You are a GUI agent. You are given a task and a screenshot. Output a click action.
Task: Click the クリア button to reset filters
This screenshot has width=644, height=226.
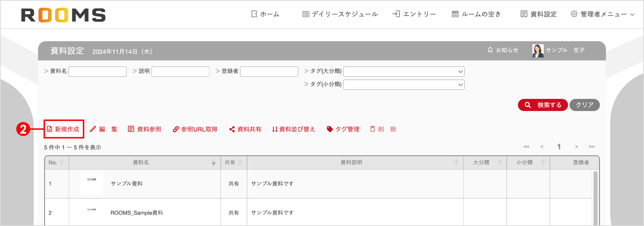[x=584, y=105]
